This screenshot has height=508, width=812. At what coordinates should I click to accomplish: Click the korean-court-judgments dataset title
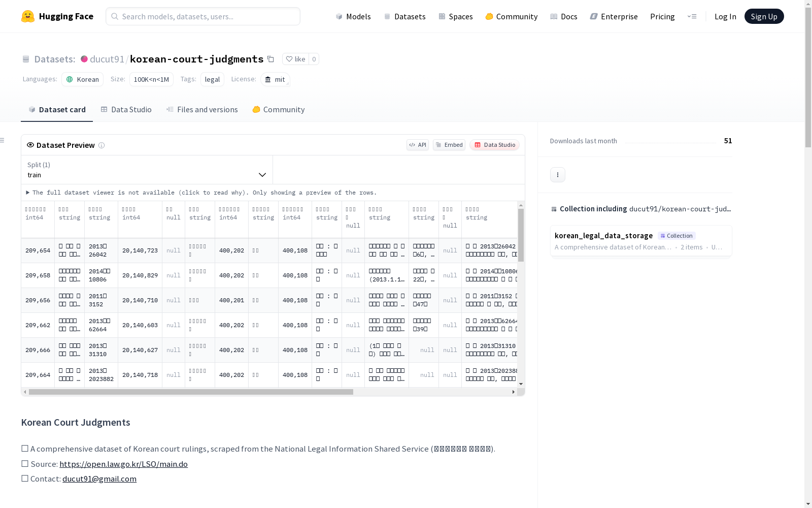coord(197,59)
